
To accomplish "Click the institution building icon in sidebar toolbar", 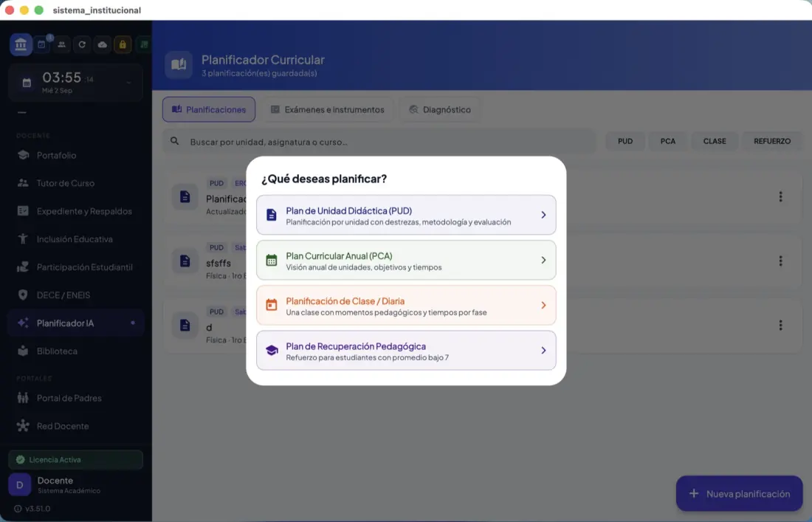I will [x=21, y=44].
